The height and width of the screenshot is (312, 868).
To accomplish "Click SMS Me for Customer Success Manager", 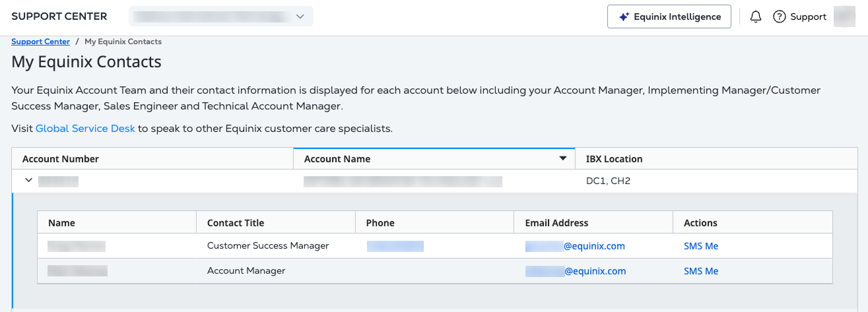I will (x=700, y=246).
